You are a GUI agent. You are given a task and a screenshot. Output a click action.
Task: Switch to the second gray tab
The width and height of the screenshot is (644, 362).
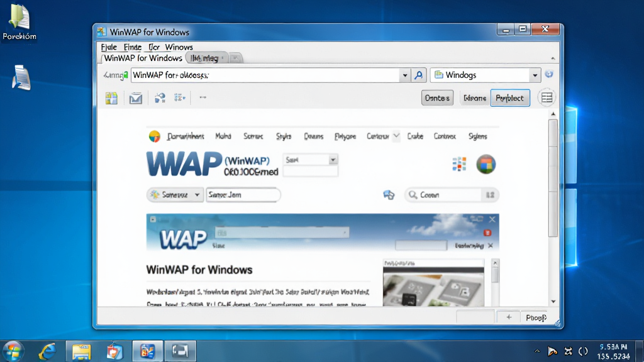coord(206,58)
